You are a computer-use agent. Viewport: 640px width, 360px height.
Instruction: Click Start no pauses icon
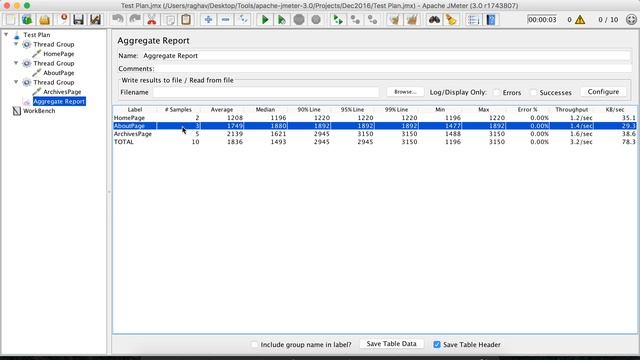282,20
